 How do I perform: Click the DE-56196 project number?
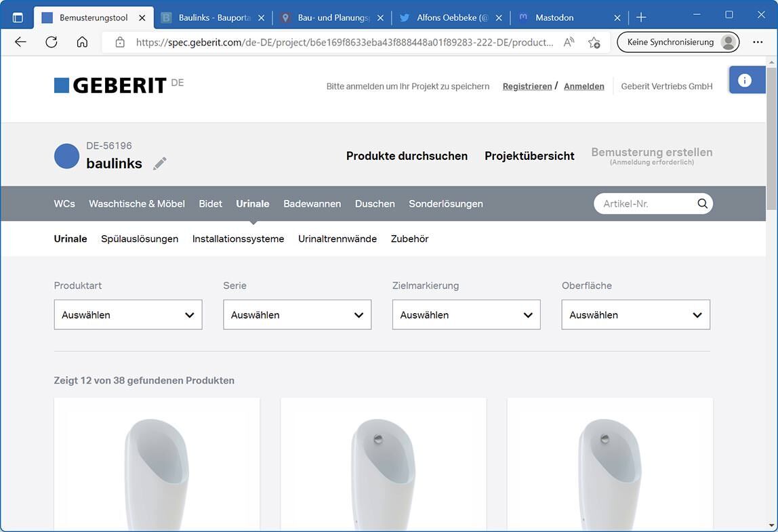pos(109,146)
